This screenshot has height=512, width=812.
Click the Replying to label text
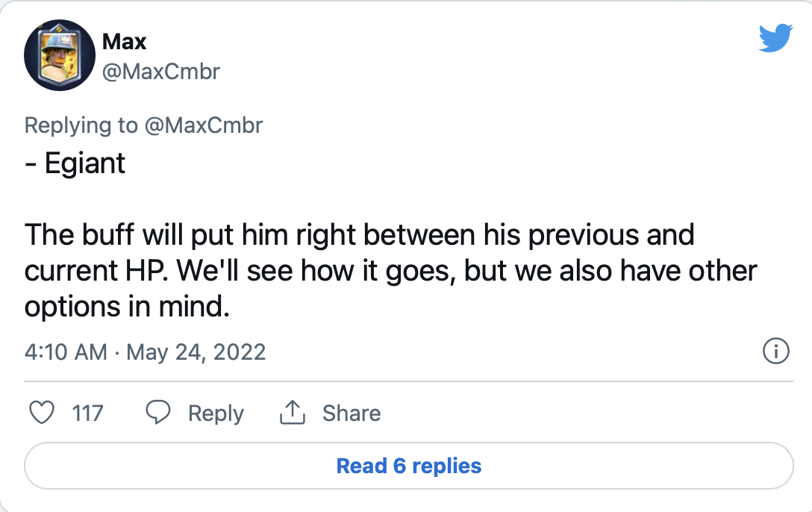tap(81, 125)
